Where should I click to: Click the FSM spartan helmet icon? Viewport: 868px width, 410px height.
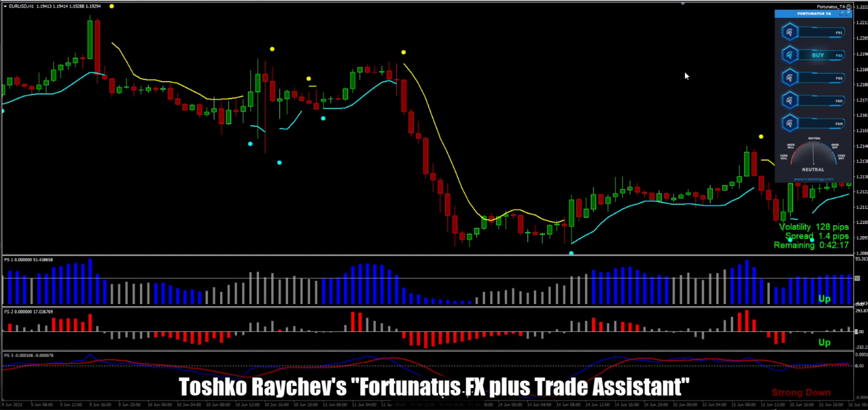789,123
